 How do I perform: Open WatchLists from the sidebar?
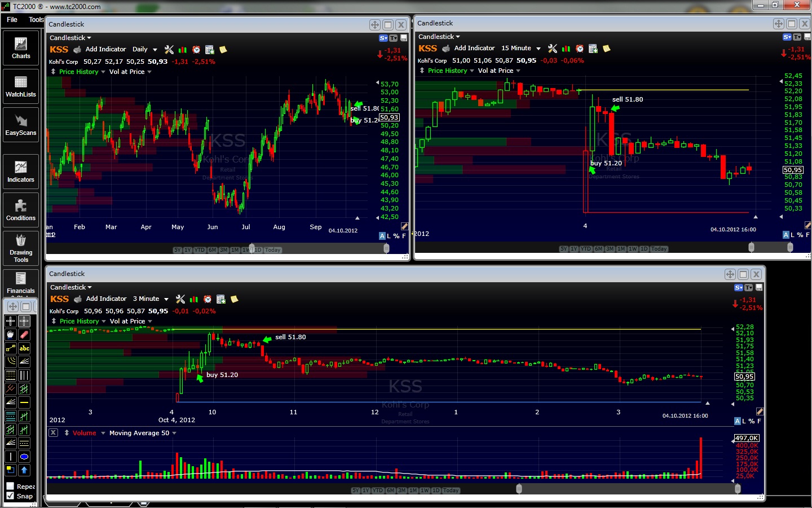(21, 86)
